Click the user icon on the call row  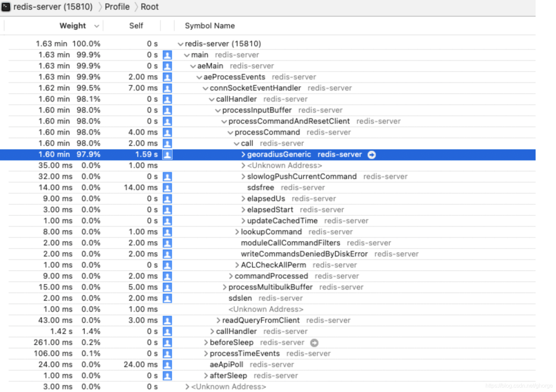[x=167, y=143]
